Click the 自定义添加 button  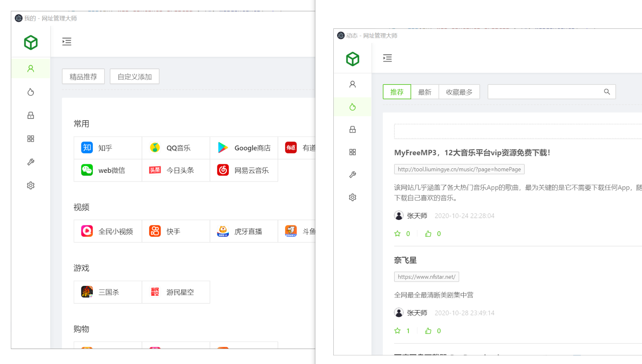coord(134,77)
